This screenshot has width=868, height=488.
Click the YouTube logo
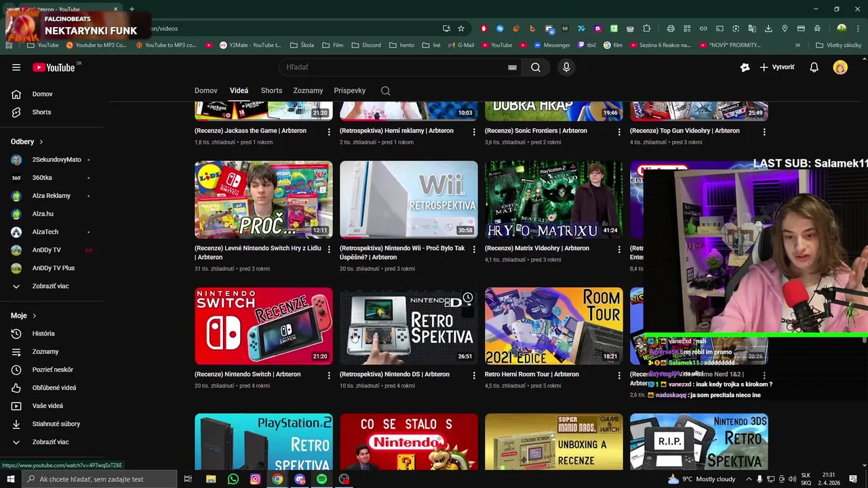(54, 67)
